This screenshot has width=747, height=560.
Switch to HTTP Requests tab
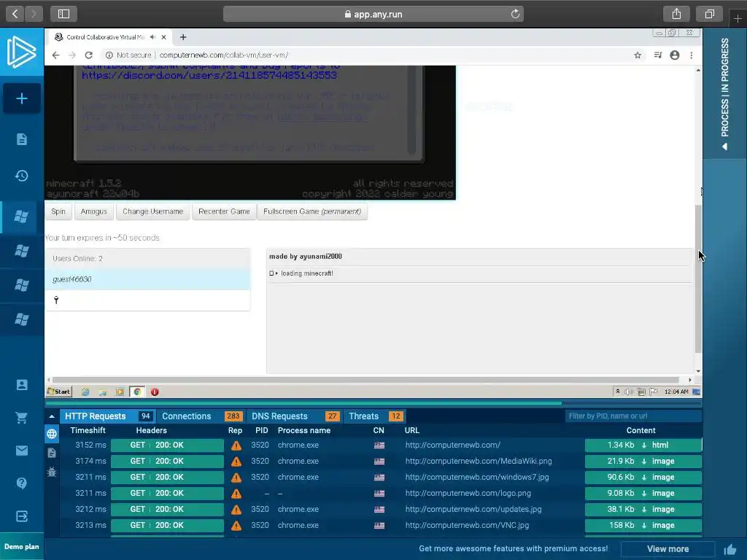[107, 416]
